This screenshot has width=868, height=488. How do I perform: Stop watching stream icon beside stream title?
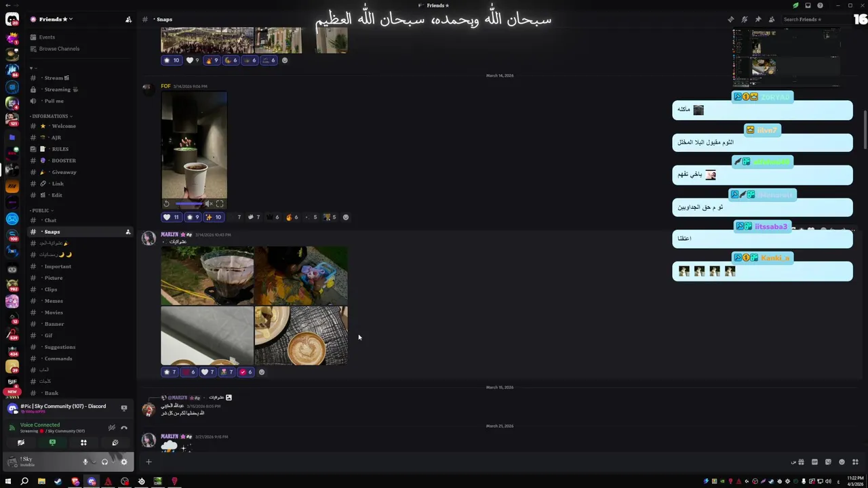[x=123, y=408]
